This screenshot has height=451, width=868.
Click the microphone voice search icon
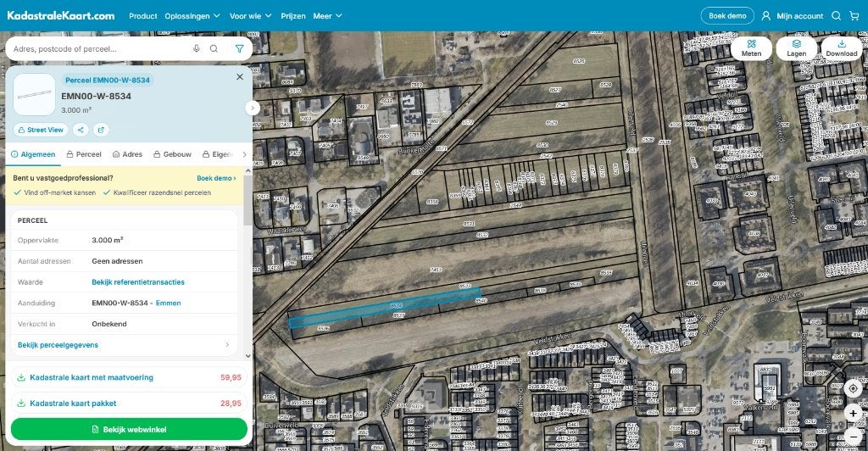click(196, 48)
